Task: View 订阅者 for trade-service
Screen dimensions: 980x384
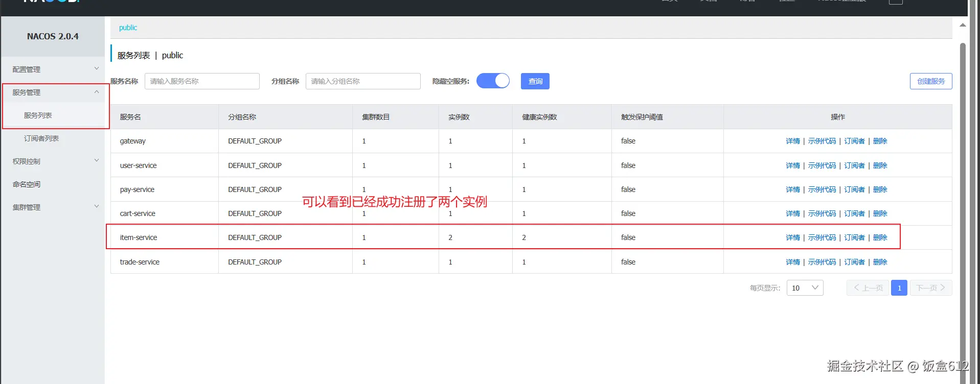Action: pyautogui.click(x=854, y=262)
